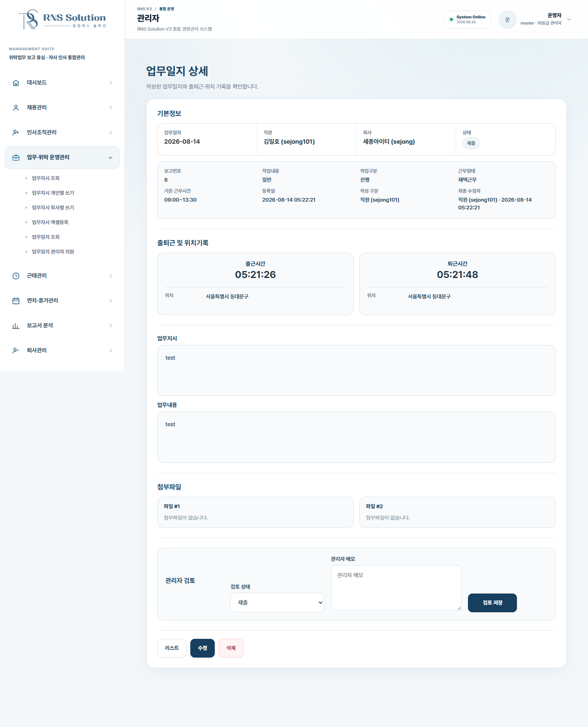
Task: Expand the 근태관리 chevron arrow
Action: 111,276
